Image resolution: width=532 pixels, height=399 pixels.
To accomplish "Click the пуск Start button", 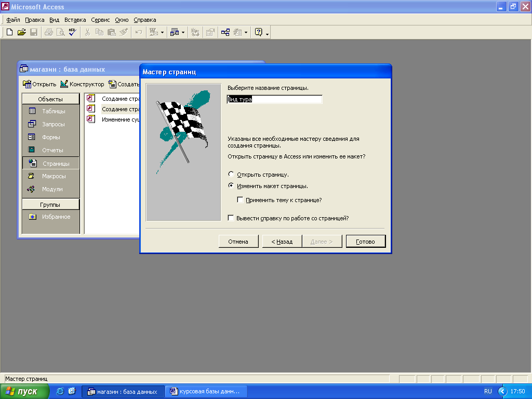I will (x=24, y=391).
